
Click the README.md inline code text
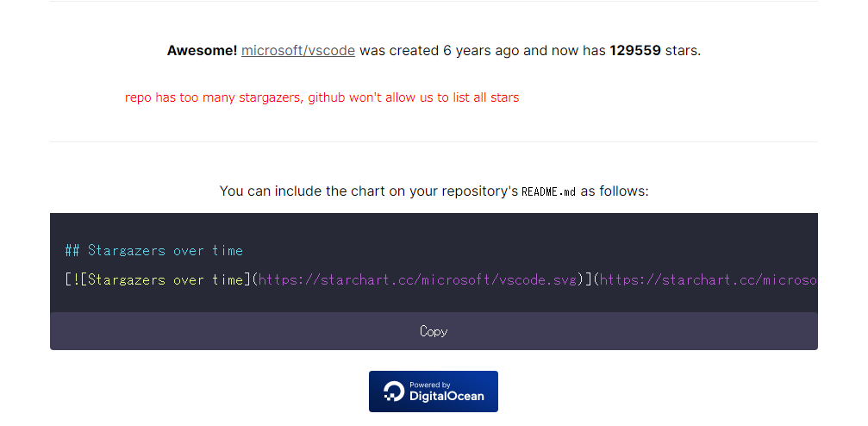coord(548,191)
